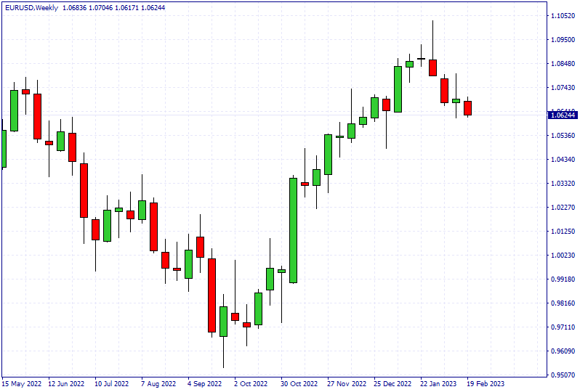Screen dimensions: 580x392
Task: Click the 22 Jan 2023 date label
Action: pyautogui.click(x=438, y=384)
